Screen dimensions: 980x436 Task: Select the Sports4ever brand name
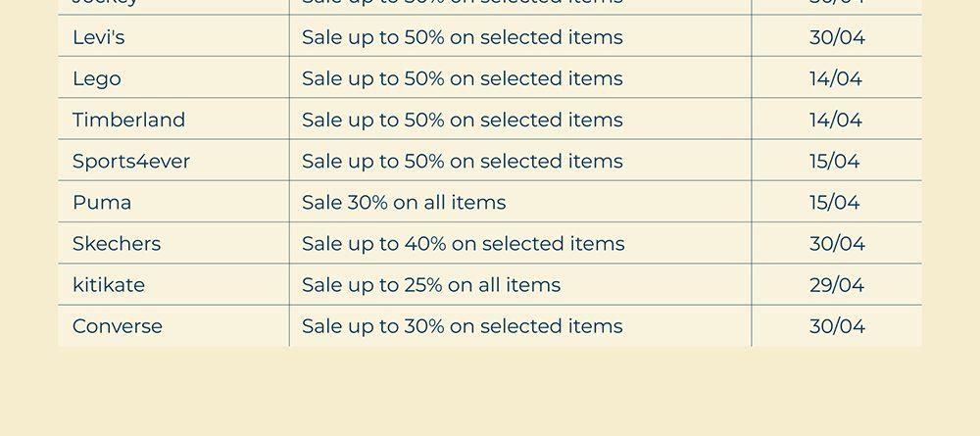point(131,162)
